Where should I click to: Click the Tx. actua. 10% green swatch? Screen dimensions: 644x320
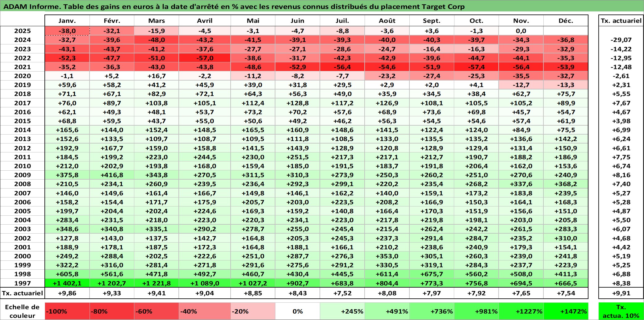click(621, 311)
